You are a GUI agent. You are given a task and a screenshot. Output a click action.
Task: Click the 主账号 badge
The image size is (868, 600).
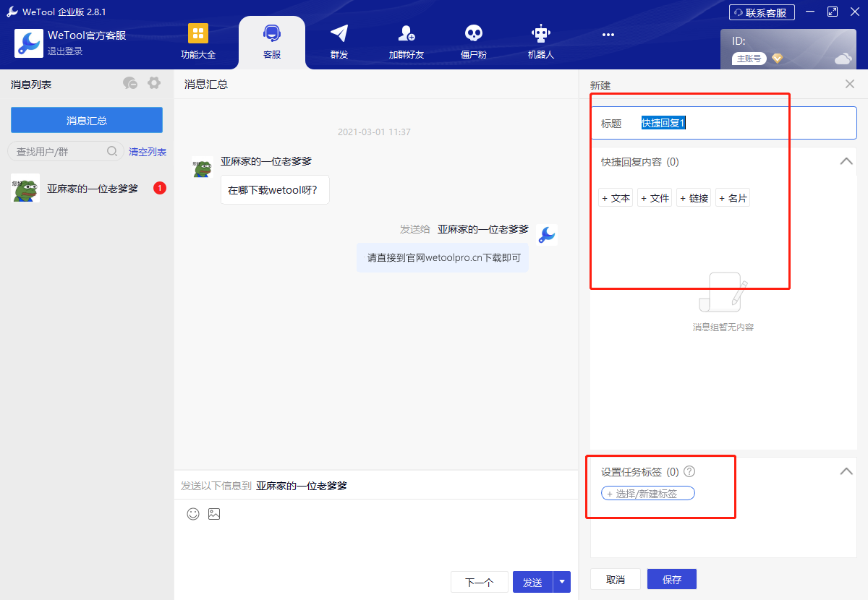click(749, 59)
